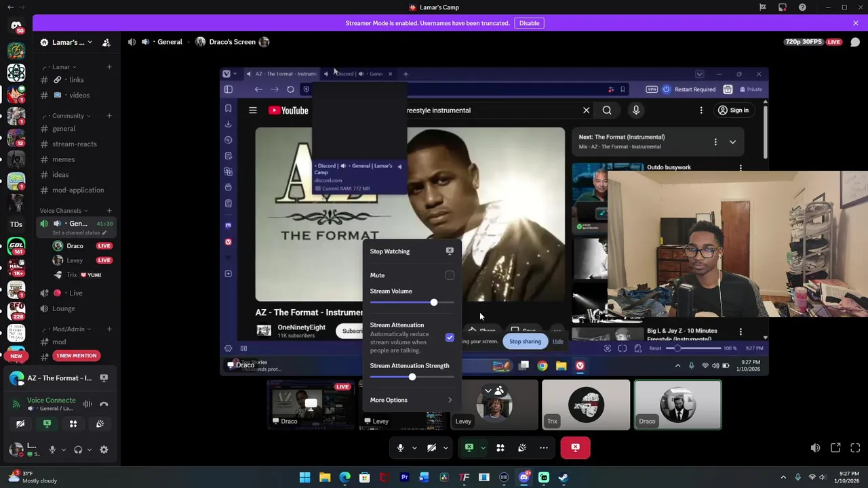Show hidden tray icons chevron
This screenshot has width=868, height=488.
[783, 477]
